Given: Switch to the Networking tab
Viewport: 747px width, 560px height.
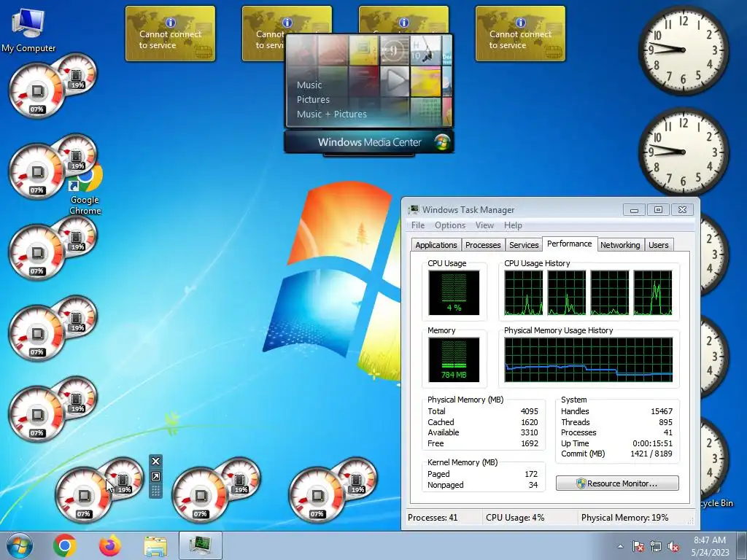Looking at the screenshot, I should click(620, 245).
